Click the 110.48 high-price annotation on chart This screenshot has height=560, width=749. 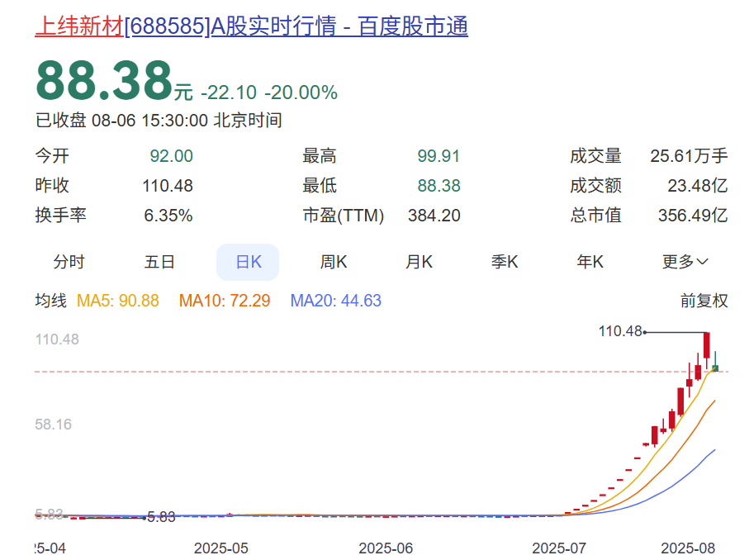click(x=620, y=331)
